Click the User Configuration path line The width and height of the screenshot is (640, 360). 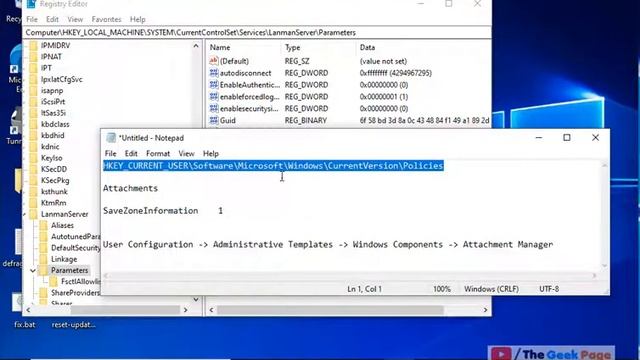[x=328, y=244]
